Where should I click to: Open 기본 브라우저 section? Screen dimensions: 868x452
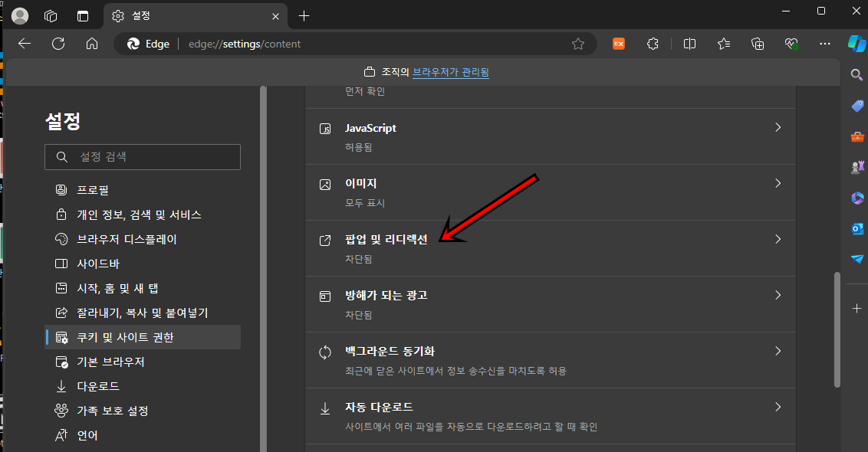(x=143, y=362)
